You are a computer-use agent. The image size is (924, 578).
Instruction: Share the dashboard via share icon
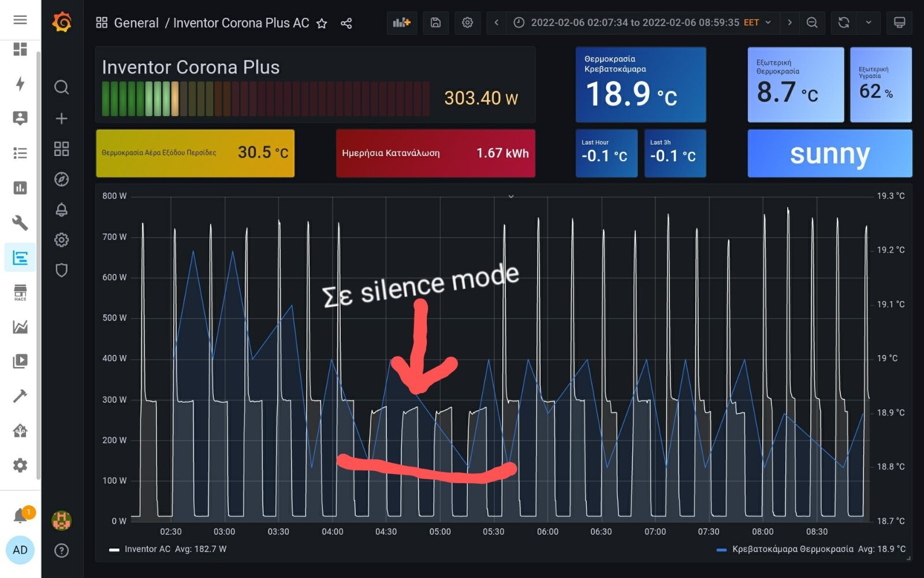(346, 23)
